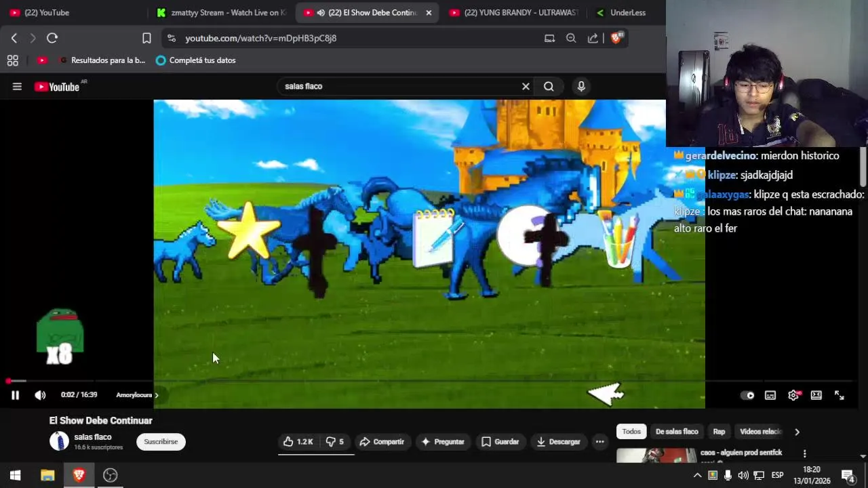Open options for 'caos - alguien' video
This screenshot has height=488, width=868.
[805, 454]
